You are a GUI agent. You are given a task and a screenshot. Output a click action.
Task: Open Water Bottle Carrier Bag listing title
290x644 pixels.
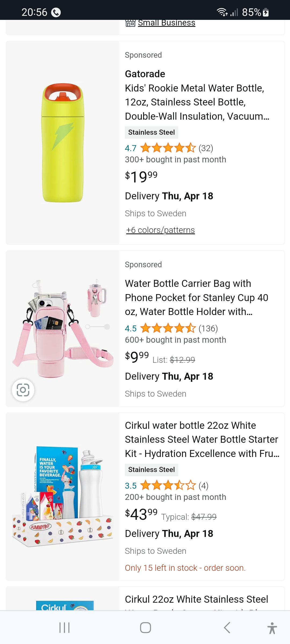tap(196, 298)
